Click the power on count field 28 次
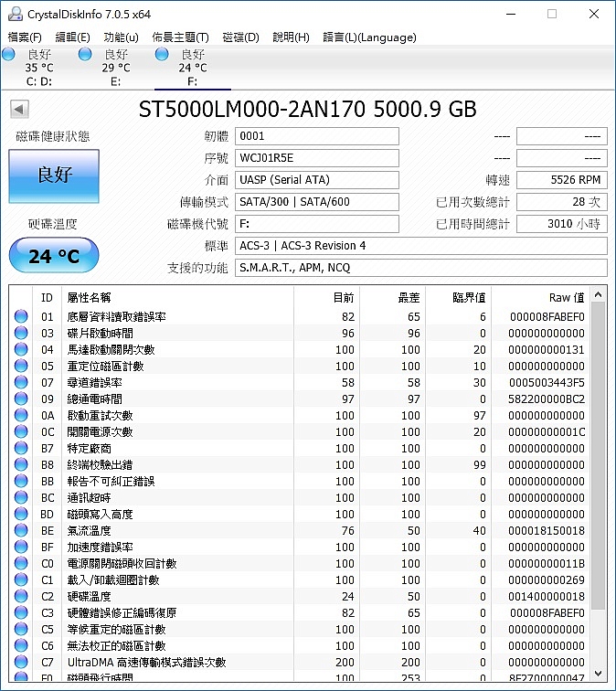Viewport: 616px width, 691px height. (x=562, y=202)
